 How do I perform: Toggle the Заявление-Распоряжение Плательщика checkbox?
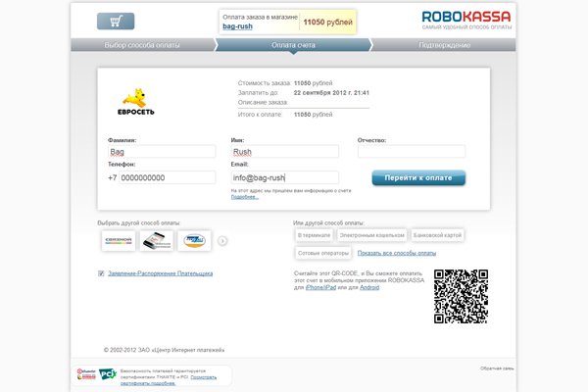pyautogui.click(x=101, y=273)
